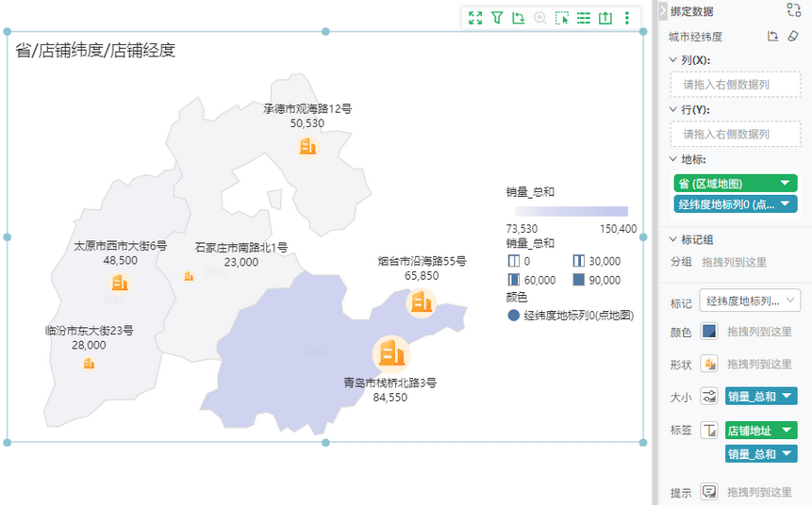Click the 颜色 color swatch button

tap(709, 332)
